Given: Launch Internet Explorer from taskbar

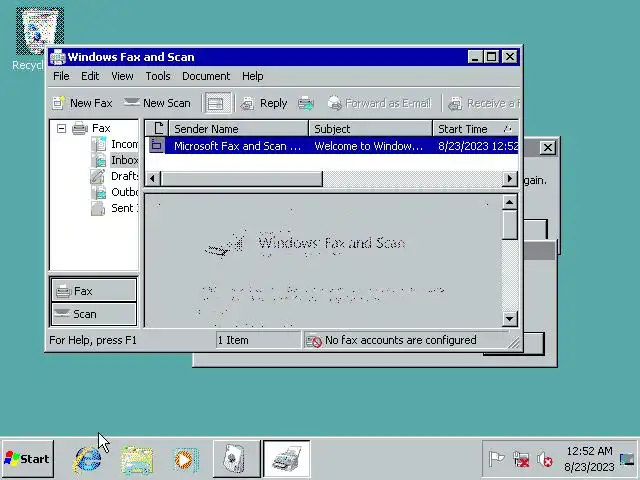Looking at the screenshot, I should point(87,460).
